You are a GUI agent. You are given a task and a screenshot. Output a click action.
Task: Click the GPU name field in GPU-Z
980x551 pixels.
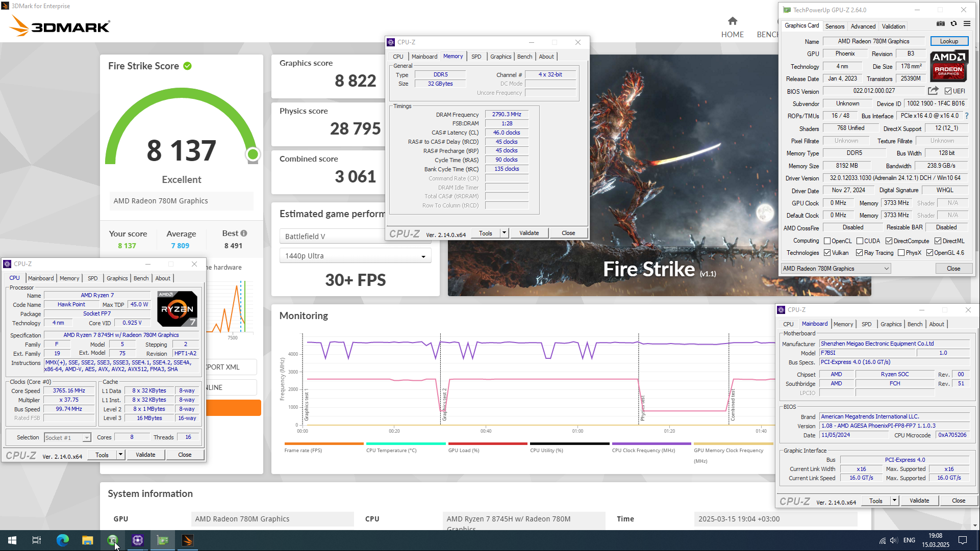(x=873, y=41)
